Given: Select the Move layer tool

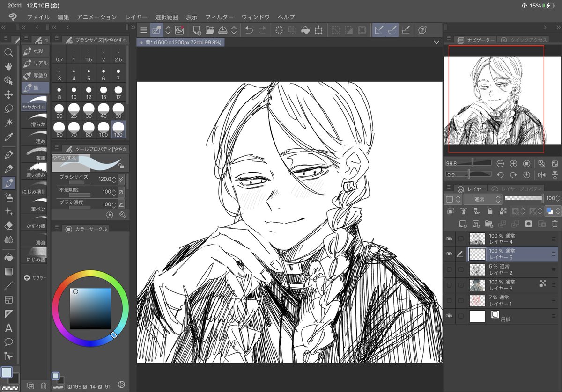Looking at the screenshot, I should pyautogui.click(x=8, y=94).
